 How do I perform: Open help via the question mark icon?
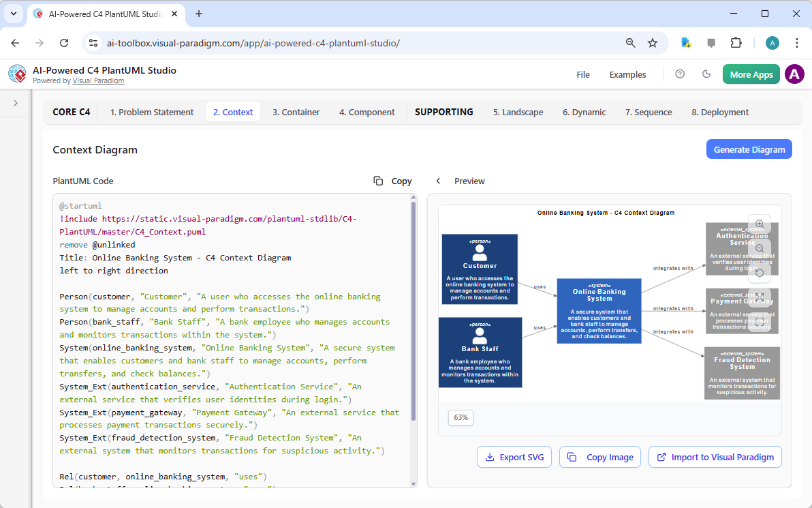pyautogui.click(x=679, y=74)
